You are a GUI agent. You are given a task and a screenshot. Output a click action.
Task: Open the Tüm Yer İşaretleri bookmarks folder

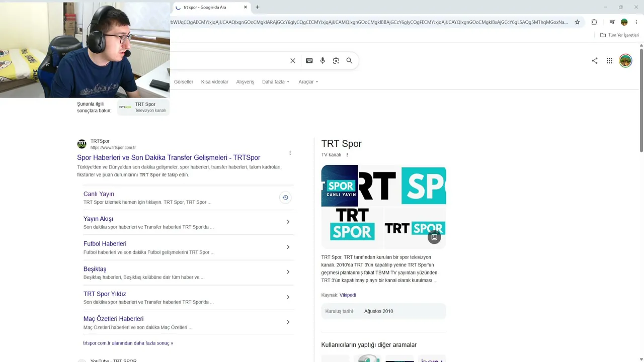pos(619,35)
